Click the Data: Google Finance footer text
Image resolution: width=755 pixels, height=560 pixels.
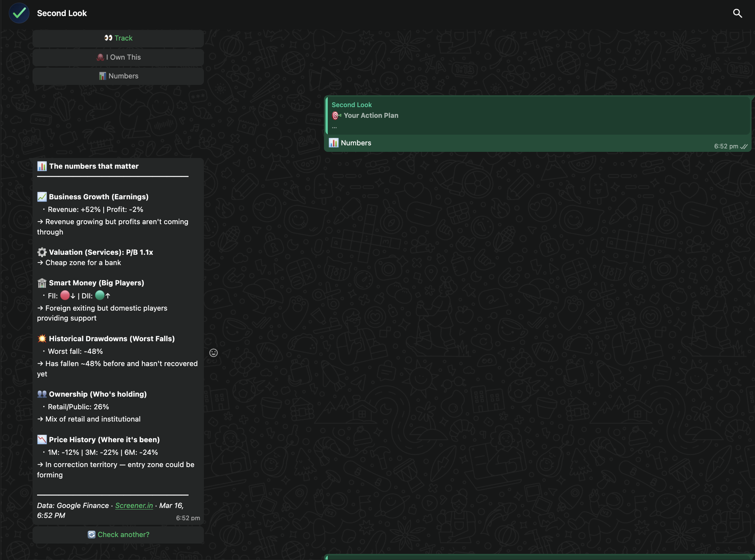coord(72,505)
